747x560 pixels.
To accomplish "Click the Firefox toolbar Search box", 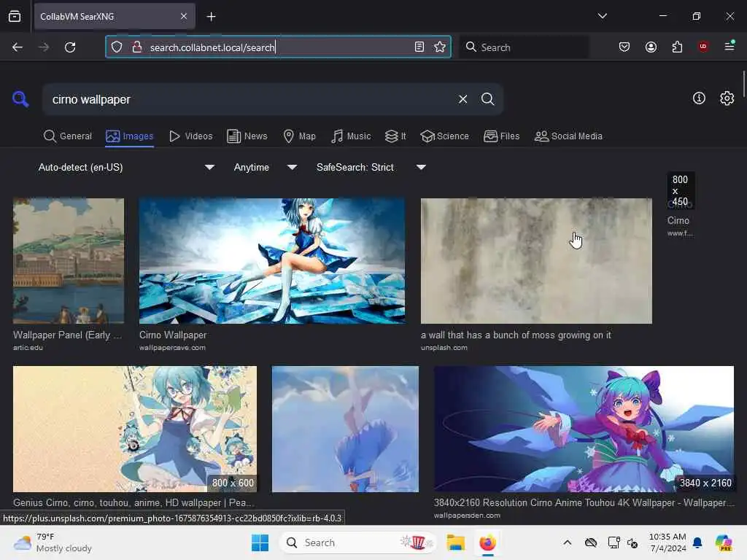I will (524, 47).
